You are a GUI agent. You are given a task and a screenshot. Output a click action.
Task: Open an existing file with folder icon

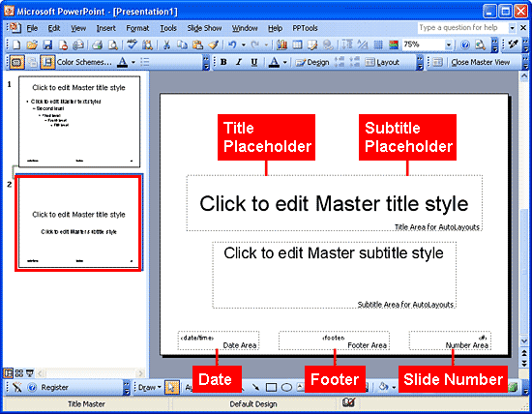click(x=32, y=44)
